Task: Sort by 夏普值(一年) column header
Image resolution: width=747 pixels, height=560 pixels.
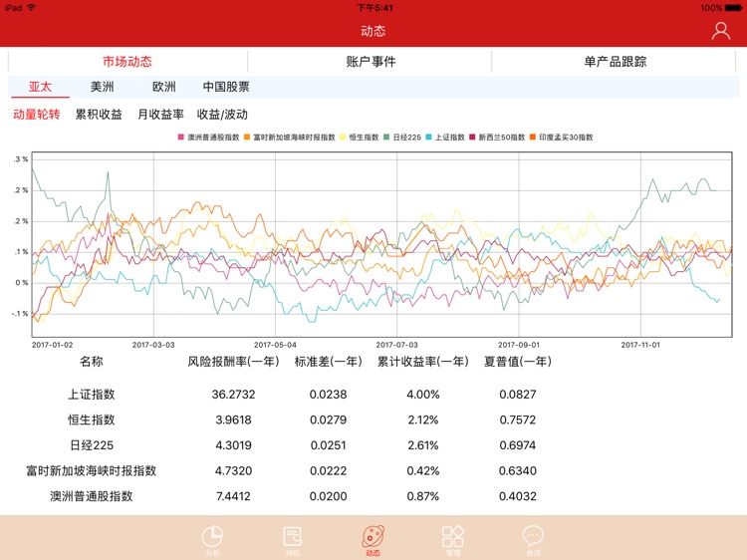Action: pyautogui.click(x=518, y=362)
